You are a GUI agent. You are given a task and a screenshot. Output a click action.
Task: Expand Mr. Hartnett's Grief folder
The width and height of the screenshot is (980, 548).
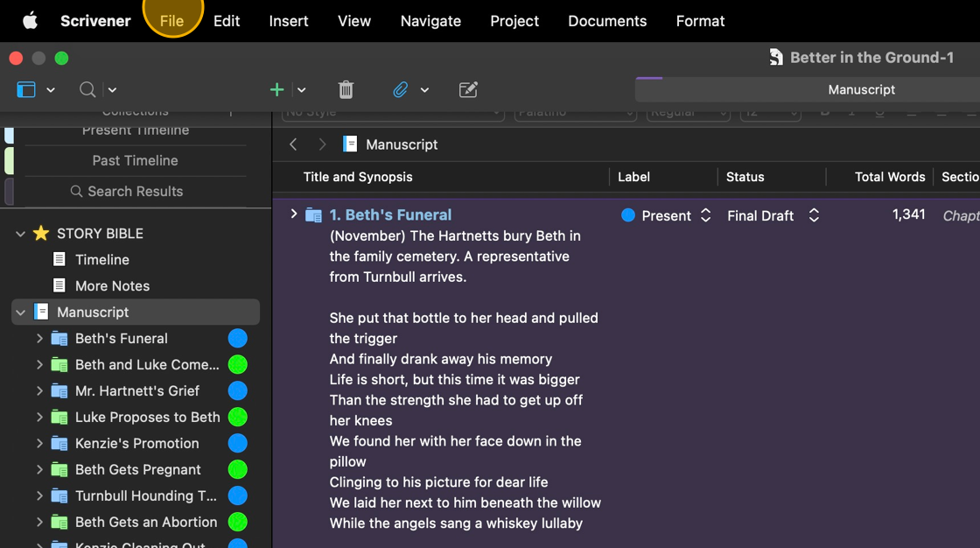tap(39, 391)
